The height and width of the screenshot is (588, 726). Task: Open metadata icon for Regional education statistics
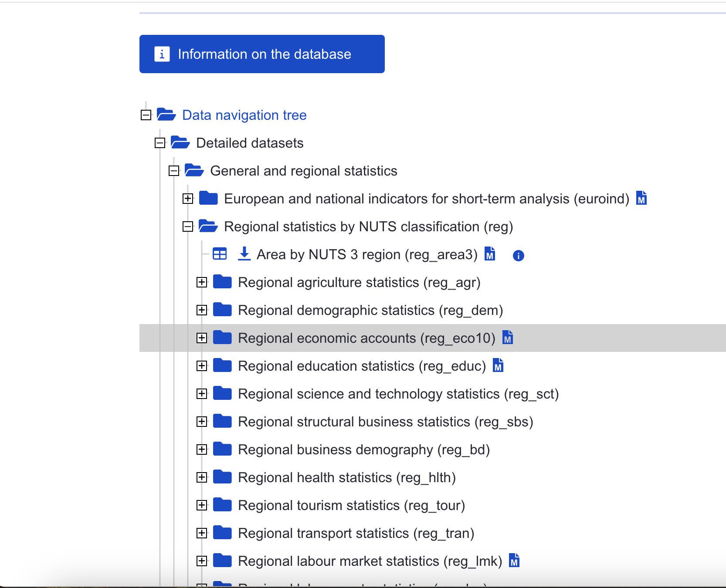pyautogui.click(x=498, y=365)
